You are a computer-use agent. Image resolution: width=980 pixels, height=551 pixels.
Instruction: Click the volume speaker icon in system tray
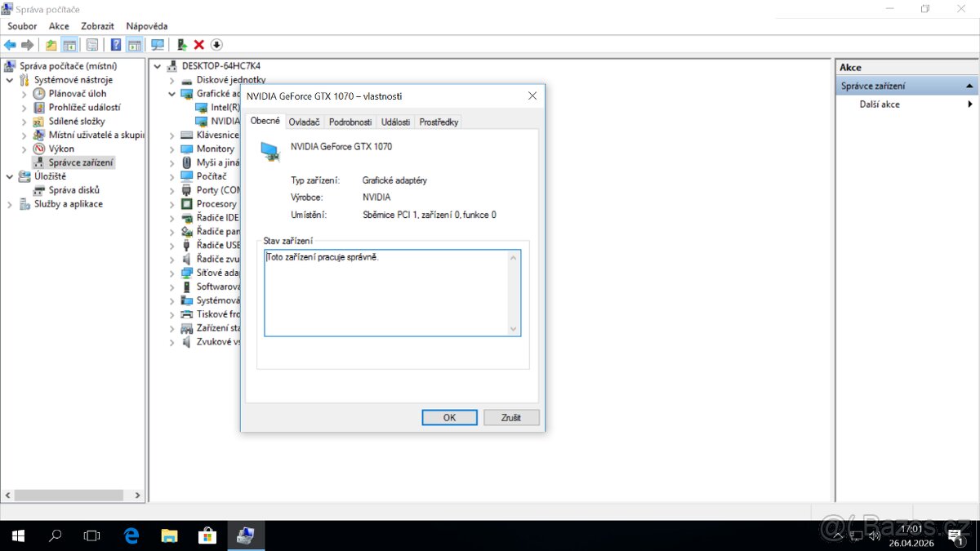(x=874, y=536)
